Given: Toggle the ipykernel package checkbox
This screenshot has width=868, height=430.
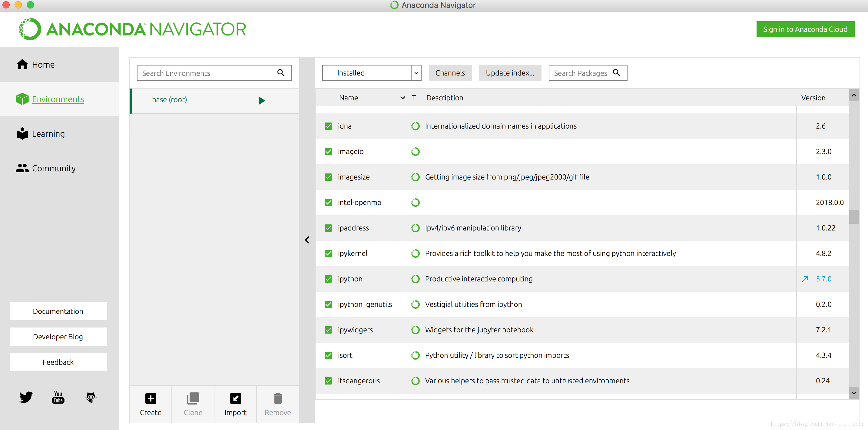Looking at the screenshot, I should point(328,253).
